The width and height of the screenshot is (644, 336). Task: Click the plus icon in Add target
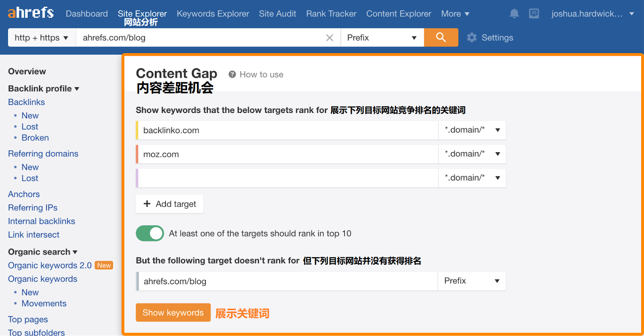(147, 204)
